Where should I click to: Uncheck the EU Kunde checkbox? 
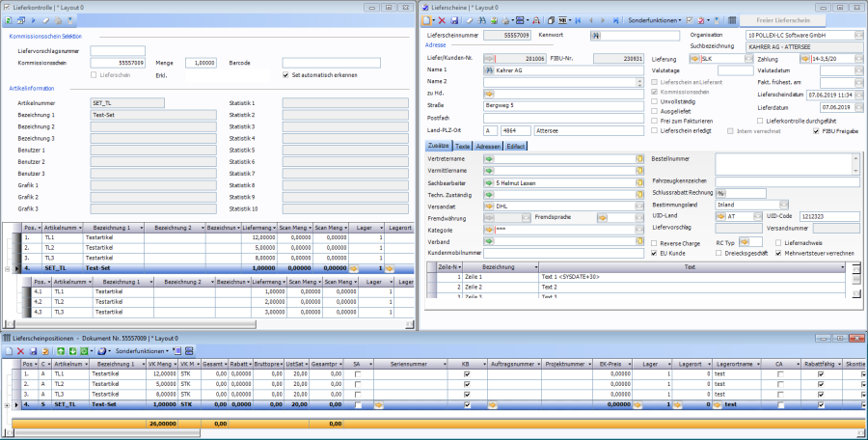coord(656,253)
